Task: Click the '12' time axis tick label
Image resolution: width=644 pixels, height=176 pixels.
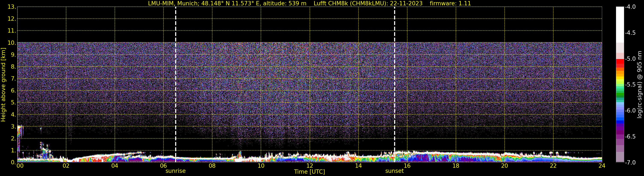Action: pyautogui.click(x=310, y=166)
